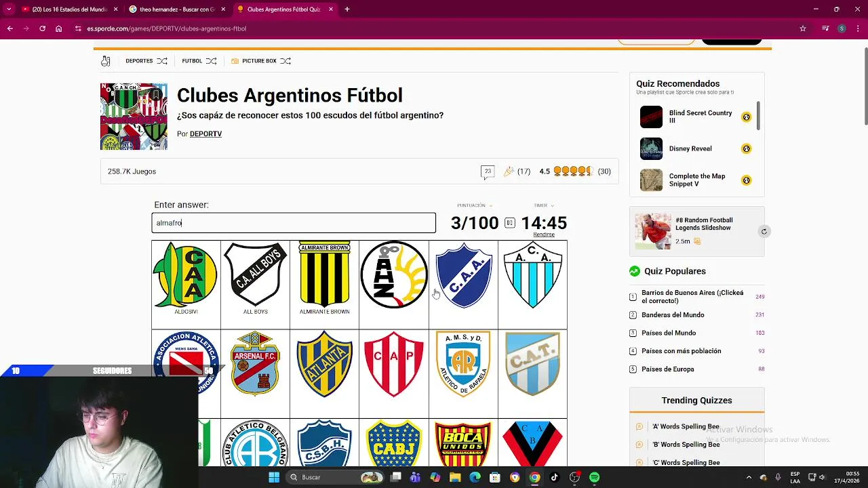Click the blue C.A.A. shield crest

point(463,275)
